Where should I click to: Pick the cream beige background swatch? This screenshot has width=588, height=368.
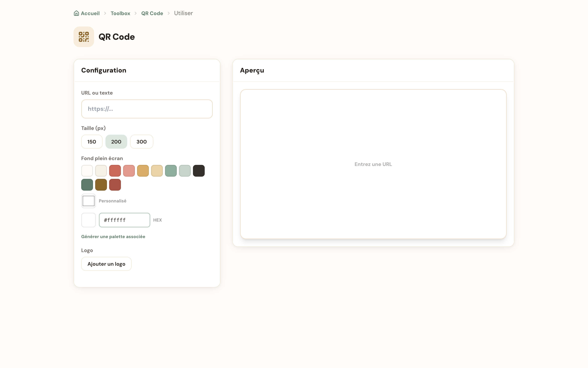101,171
